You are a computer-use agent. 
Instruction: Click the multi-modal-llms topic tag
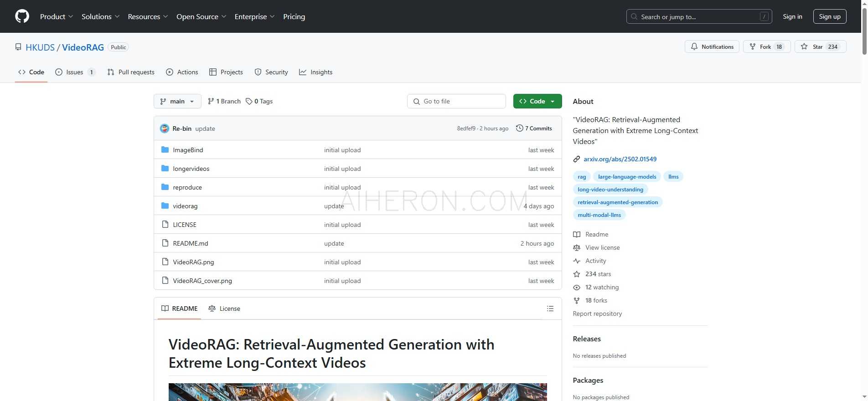pyautogui.click(x=599, y=215)
